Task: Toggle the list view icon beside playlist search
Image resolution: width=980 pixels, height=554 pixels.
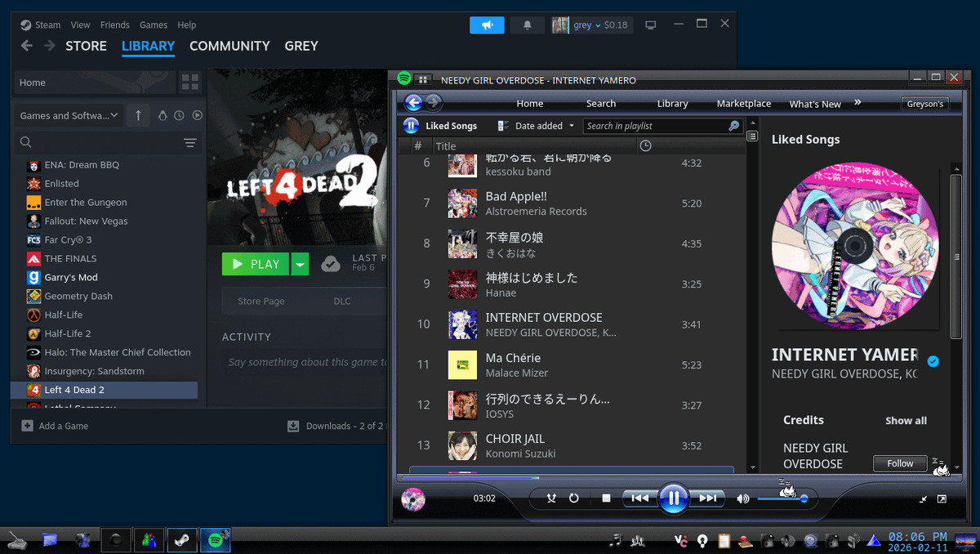Action: tap(752, 136)
